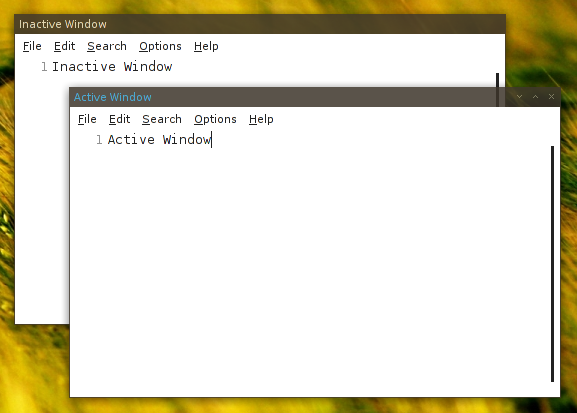Click Active Window vertical scrollbar
This screenshot has width=577, height=413.
(552, 264)
